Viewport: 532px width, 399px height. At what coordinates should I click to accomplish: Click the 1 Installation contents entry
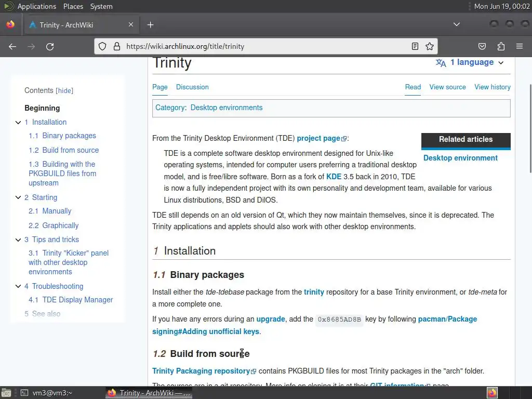(46, 122)
